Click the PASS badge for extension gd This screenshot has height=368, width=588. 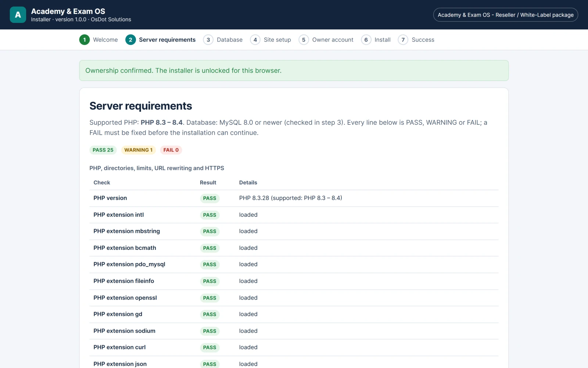click(x=210, y=314)
